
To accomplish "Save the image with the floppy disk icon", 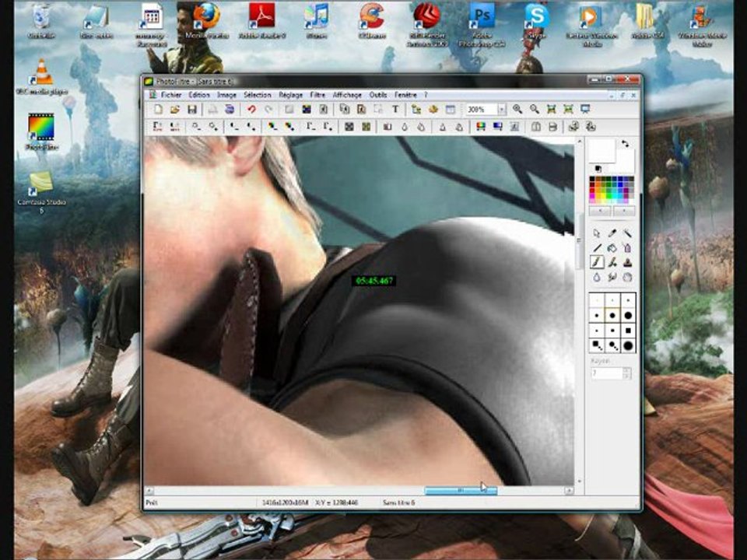I will coord(192,110).
